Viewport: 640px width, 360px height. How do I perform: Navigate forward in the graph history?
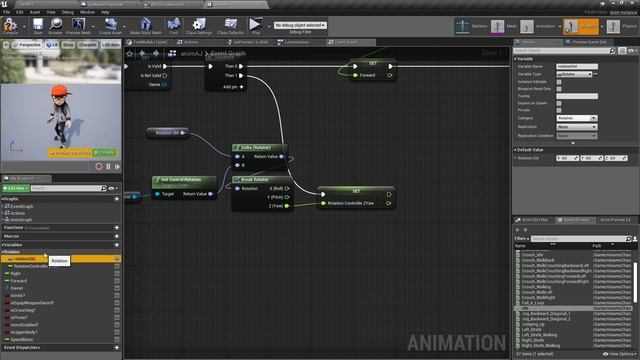click(156, 53)
